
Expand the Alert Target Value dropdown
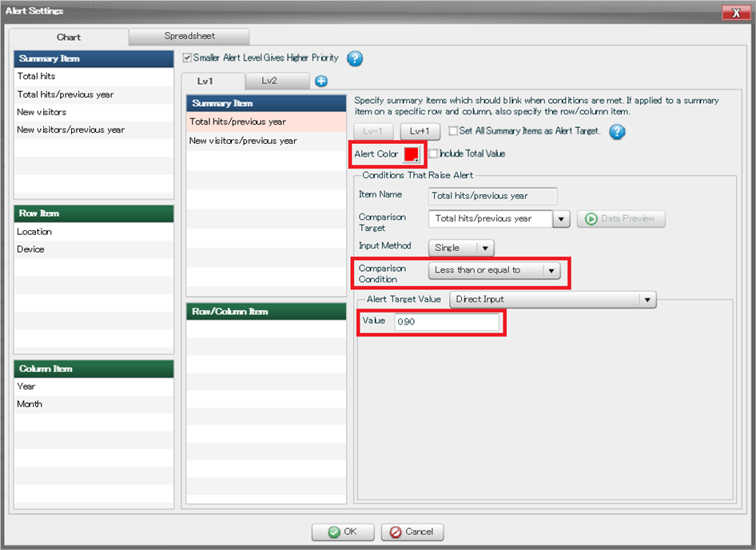click(552, 300)
